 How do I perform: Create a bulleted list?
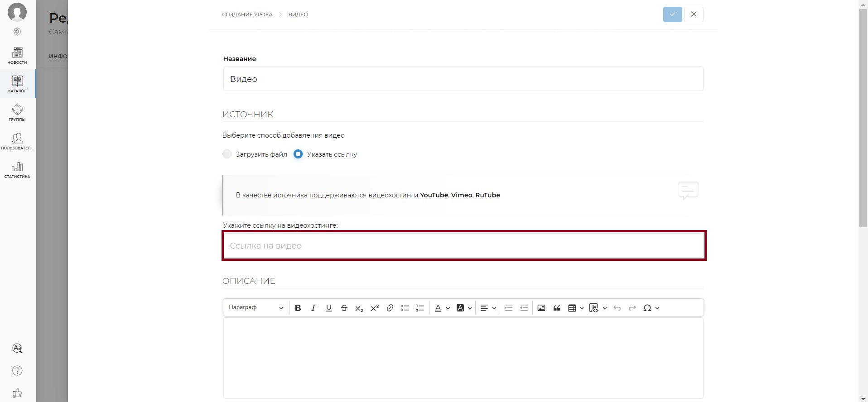coord(405,308)
